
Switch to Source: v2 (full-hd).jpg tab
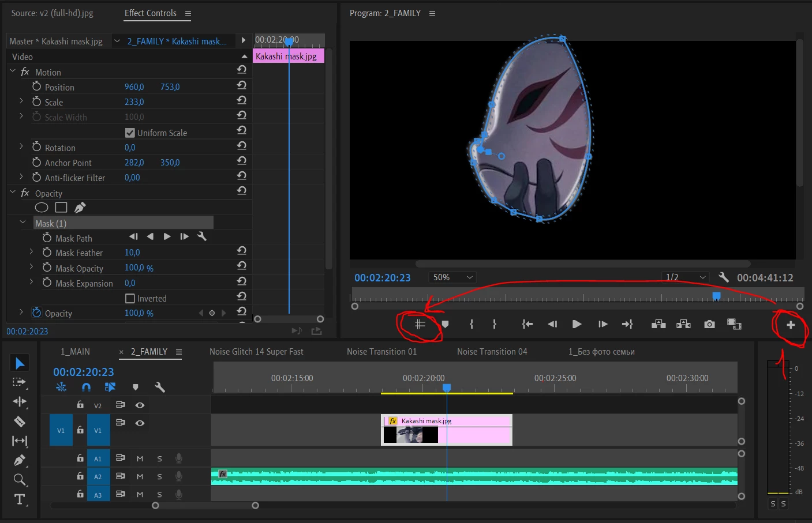coord(52,13)
